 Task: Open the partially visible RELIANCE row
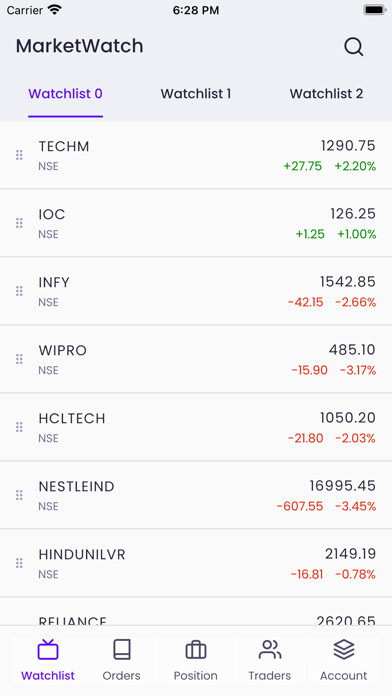tap(196, 612)
